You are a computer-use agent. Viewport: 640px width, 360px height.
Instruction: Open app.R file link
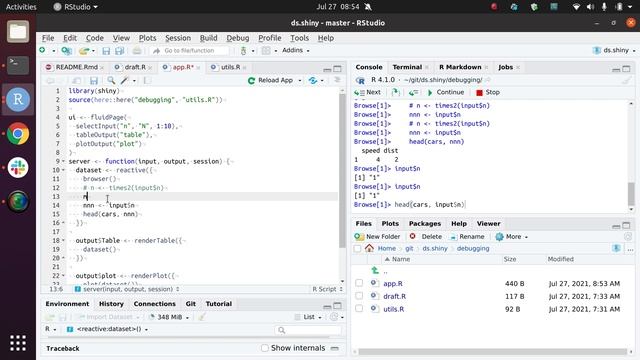click(x=393, y=283)
